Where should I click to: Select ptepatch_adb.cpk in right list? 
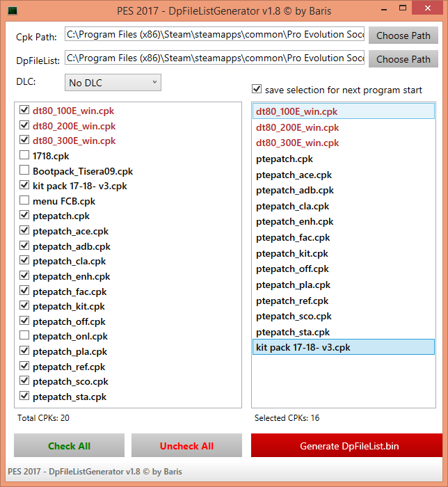coord(344,190)
